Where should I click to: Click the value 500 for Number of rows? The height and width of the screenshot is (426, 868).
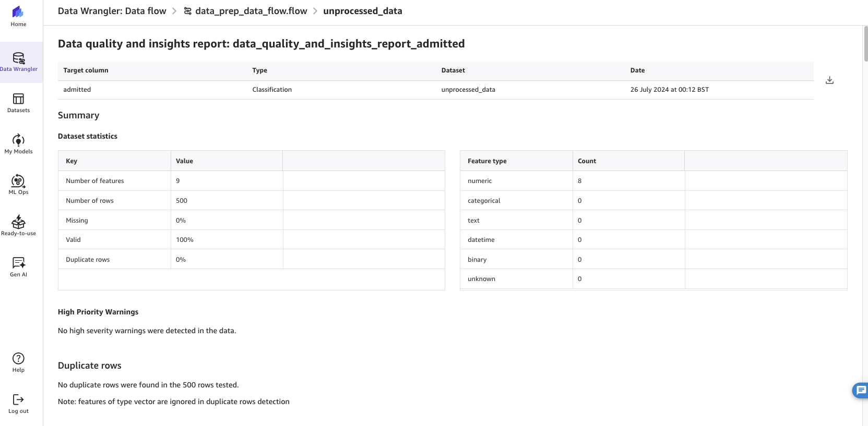point(182,201)
